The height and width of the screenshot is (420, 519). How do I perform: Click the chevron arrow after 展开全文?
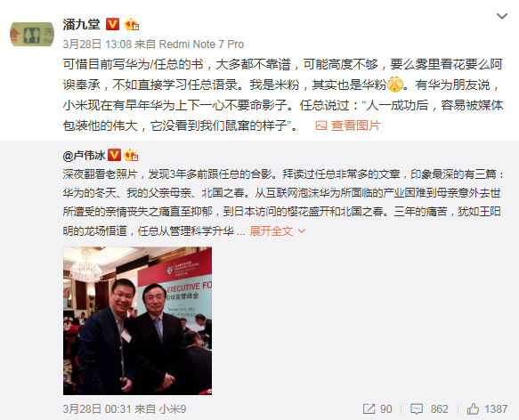coord(302,230)
